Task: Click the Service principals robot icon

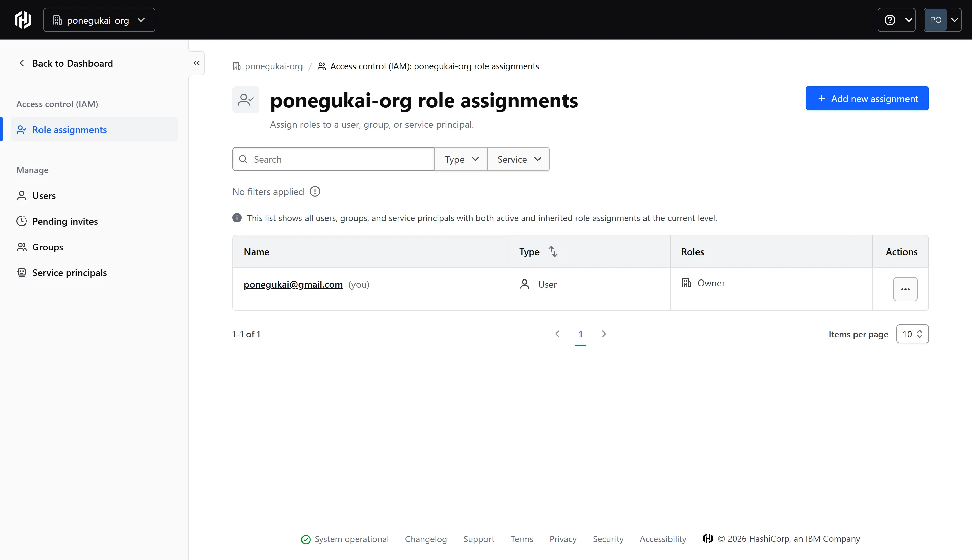Action: [22, 273]
